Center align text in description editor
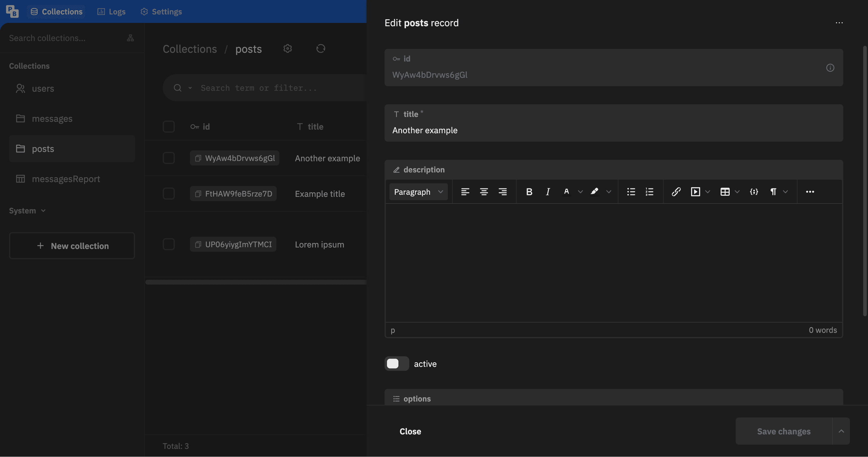868x457 pixels. pos(484,192)
